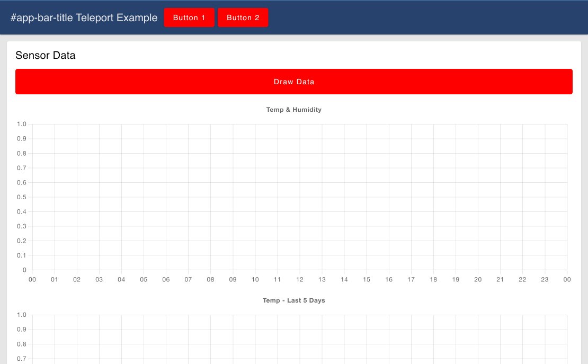Click the 0.8 y-axis label on Temp - Last 5 Days chart

(x=21, y=344)
